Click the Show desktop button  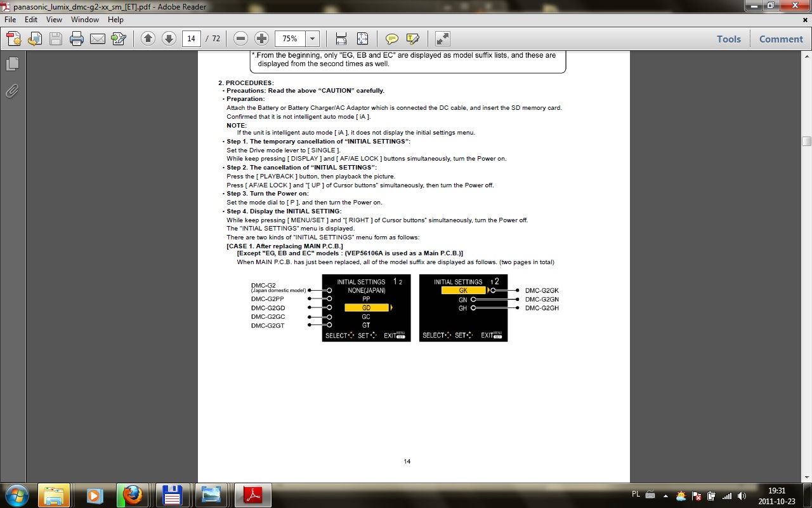click(807, 495)
